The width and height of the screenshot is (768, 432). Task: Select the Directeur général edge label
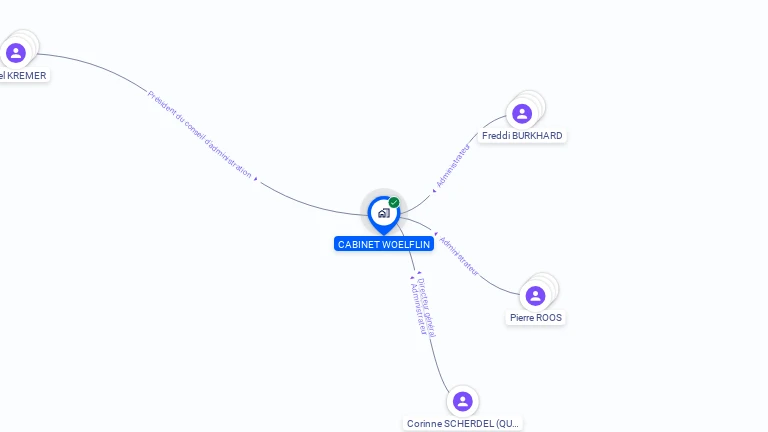point(426,308)
